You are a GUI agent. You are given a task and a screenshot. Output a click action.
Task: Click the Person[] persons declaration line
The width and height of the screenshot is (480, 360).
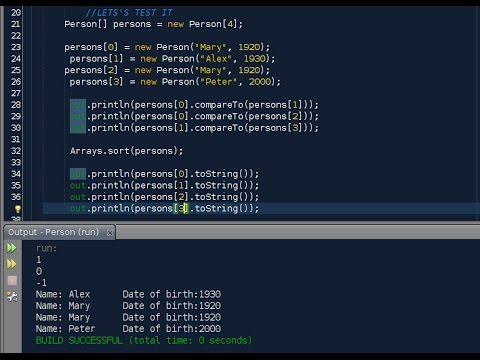[153, 24]
